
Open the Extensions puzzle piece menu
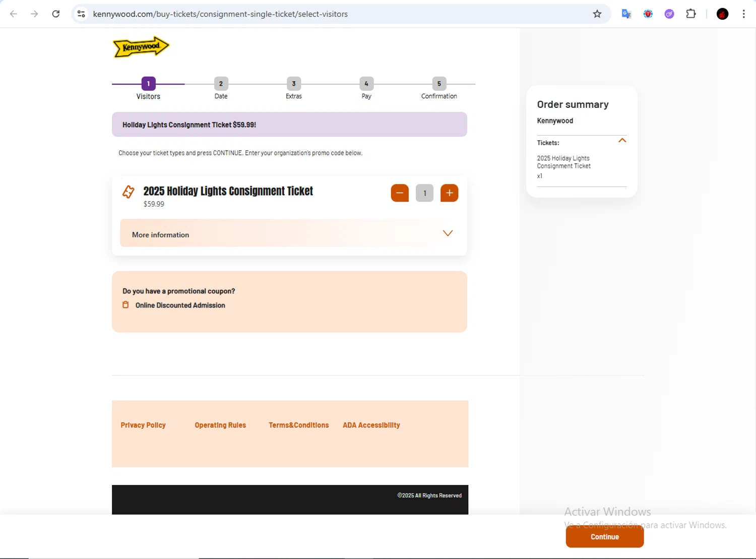pos(691,14)
